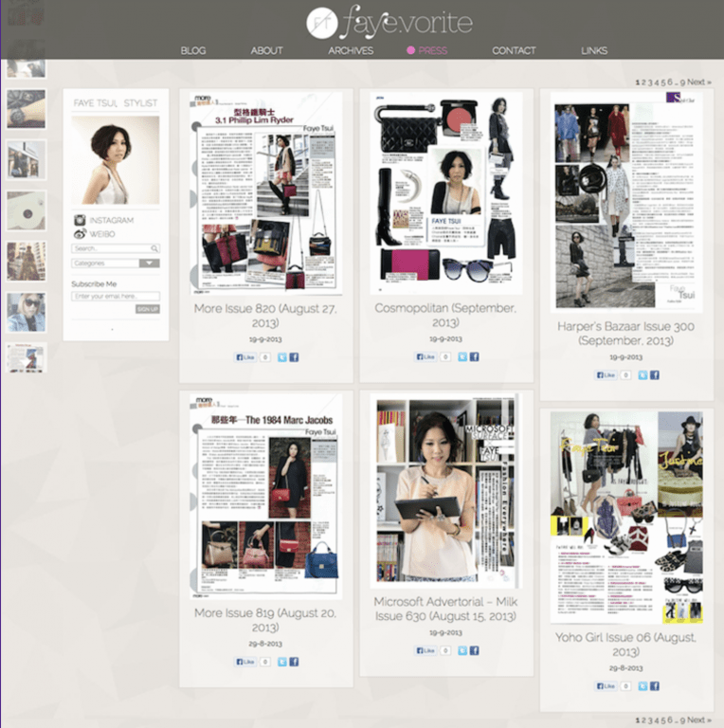Share More Issue 819 on Facebook
The width and height of the screenshot is (724, 728).
pyautogui.click(x=294, y=662)
